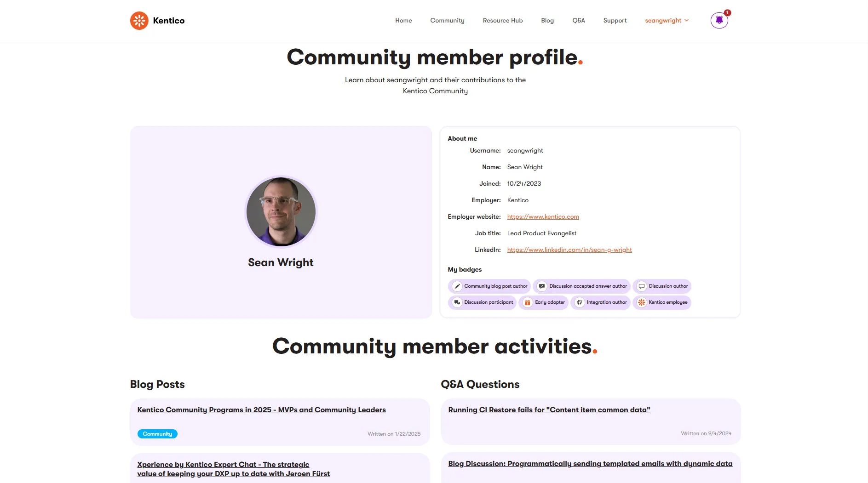Click the username value seangwright in About me

[525, 151]
